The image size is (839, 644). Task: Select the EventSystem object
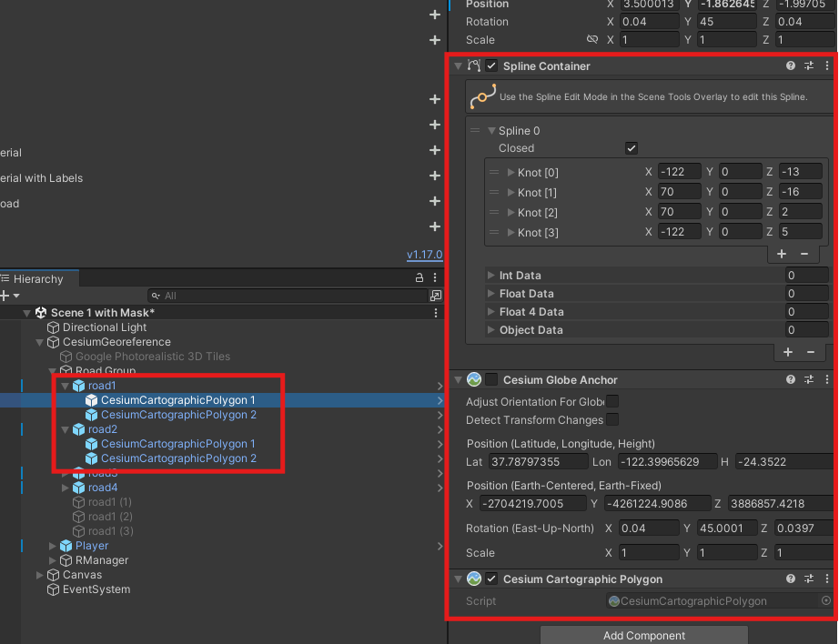click(96, 589)
